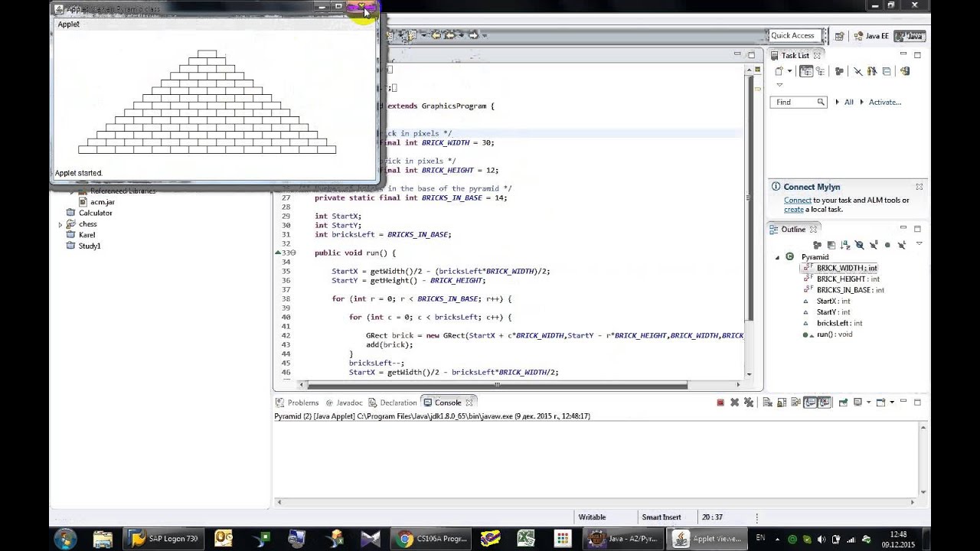980x551 pixels.
Task: Select BRICKS_IN_BASE : int in Outline
Action: pos(850,290)
